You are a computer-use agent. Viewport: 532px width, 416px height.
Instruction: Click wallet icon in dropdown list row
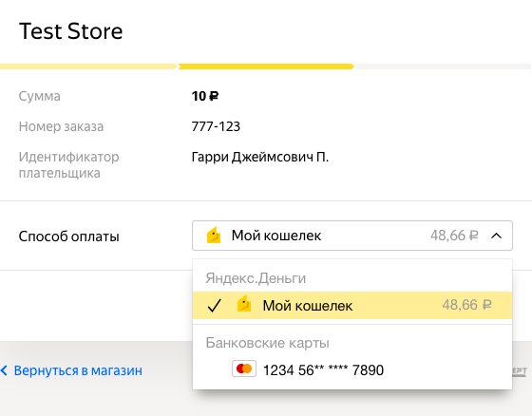(x=244, y=303)
